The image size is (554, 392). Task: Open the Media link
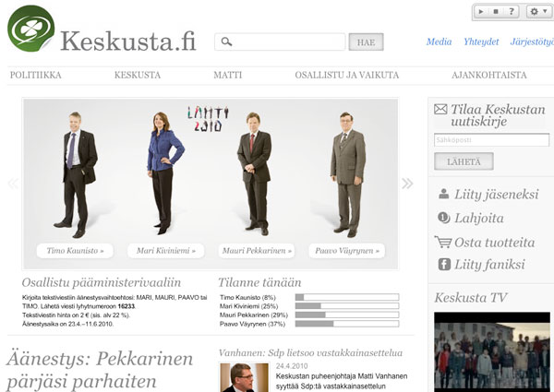tap(439, 42)
